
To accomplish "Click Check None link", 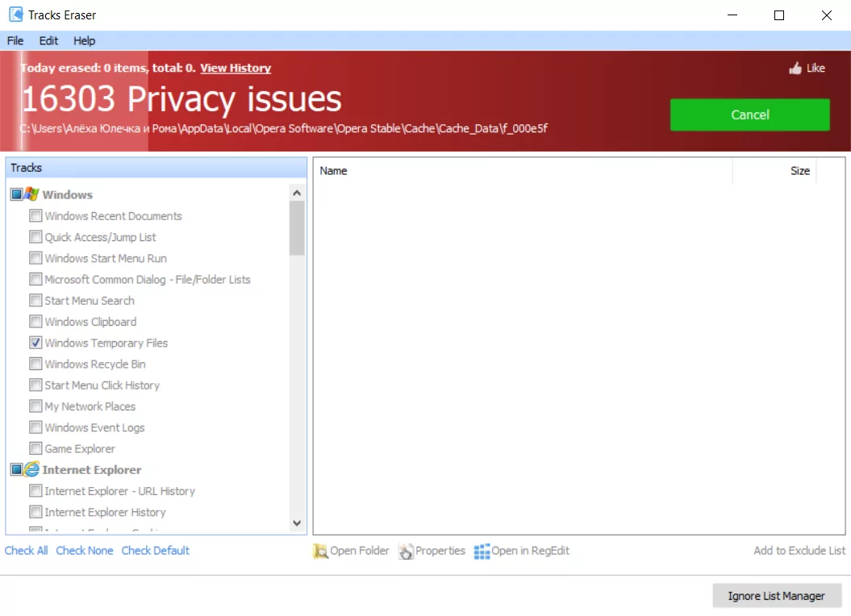I will [x=85, y=551].
